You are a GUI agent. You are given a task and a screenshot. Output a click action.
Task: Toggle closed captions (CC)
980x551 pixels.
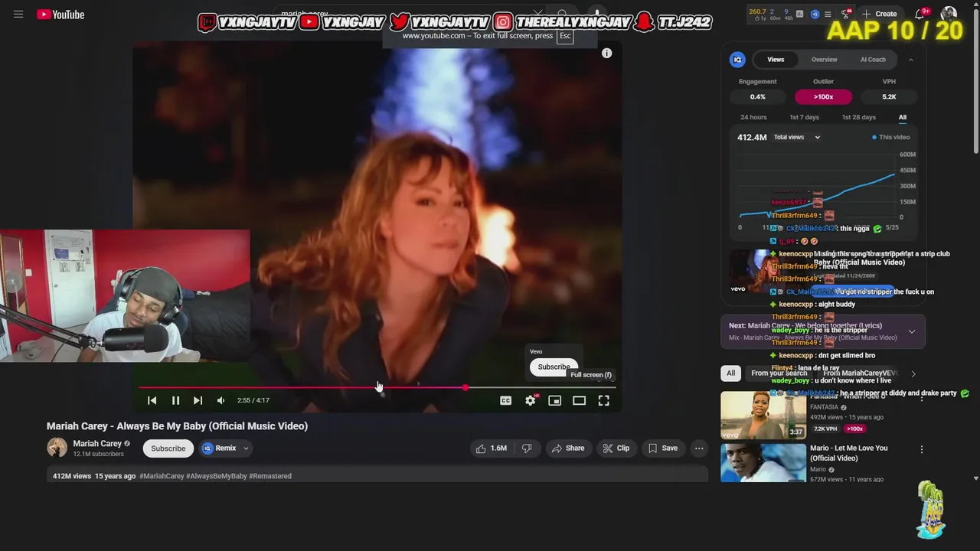click(x=505, y=400)
